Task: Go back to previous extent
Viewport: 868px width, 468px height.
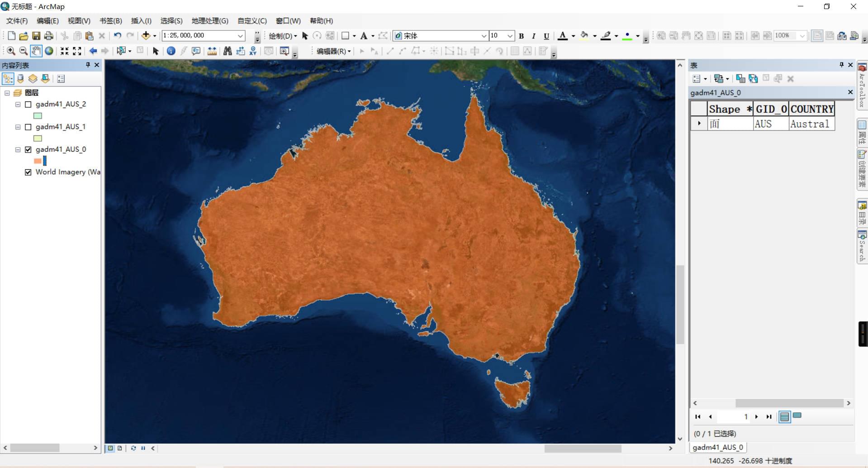Action: (93, 51)
